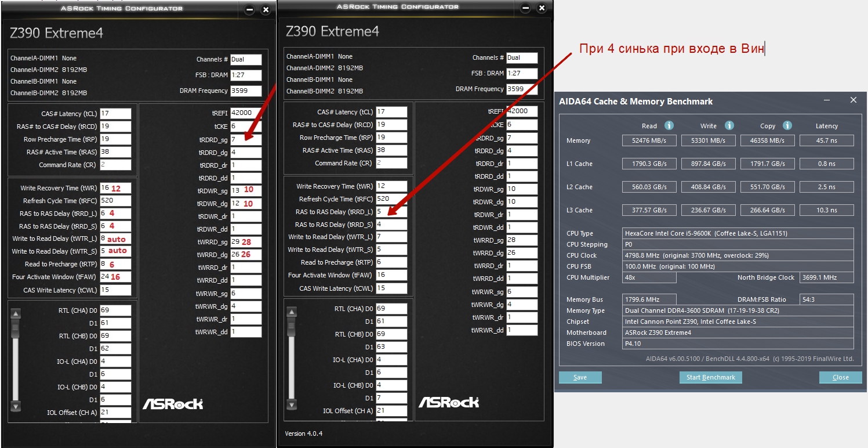
Task: Click the Memory Type value field
Action: click(738, 310)
